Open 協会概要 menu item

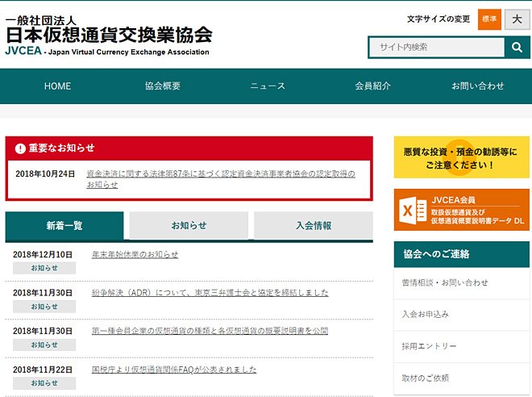click(x=163, y=86)
